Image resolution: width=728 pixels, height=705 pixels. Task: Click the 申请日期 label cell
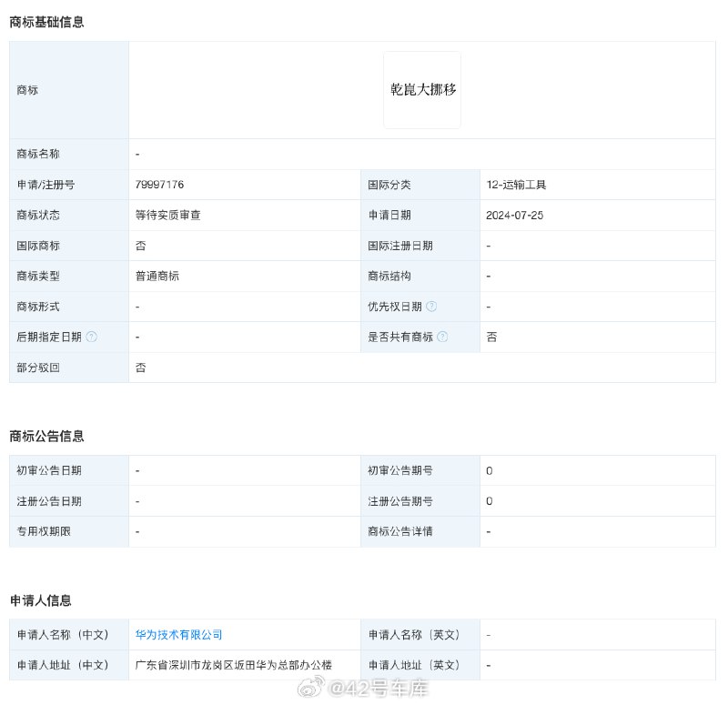(x=420, y=215)
